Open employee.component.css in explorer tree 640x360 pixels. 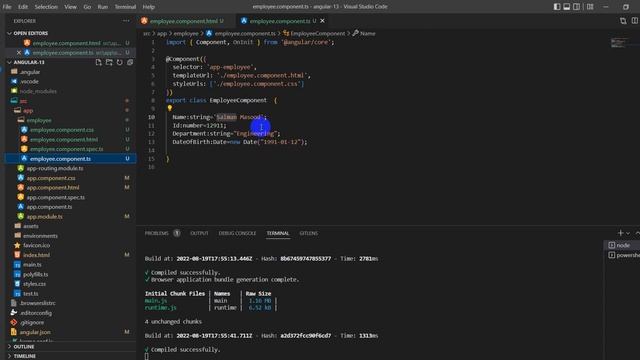pos(62,130)
